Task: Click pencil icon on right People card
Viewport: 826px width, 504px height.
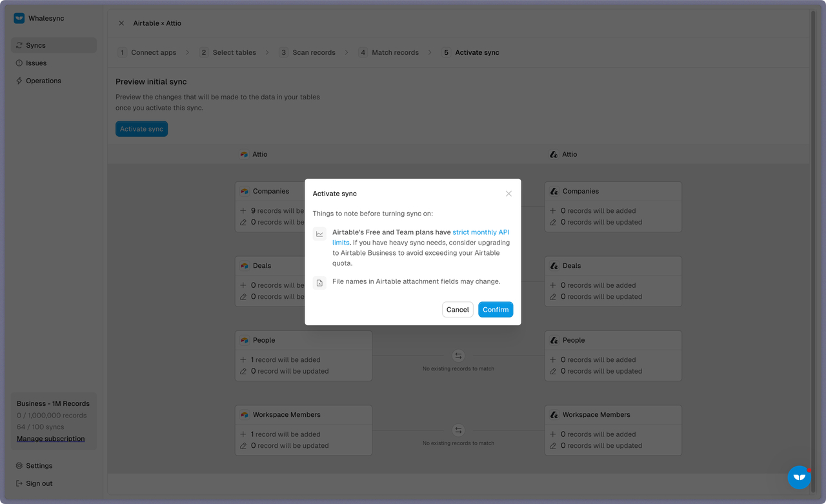Action: 553,371
